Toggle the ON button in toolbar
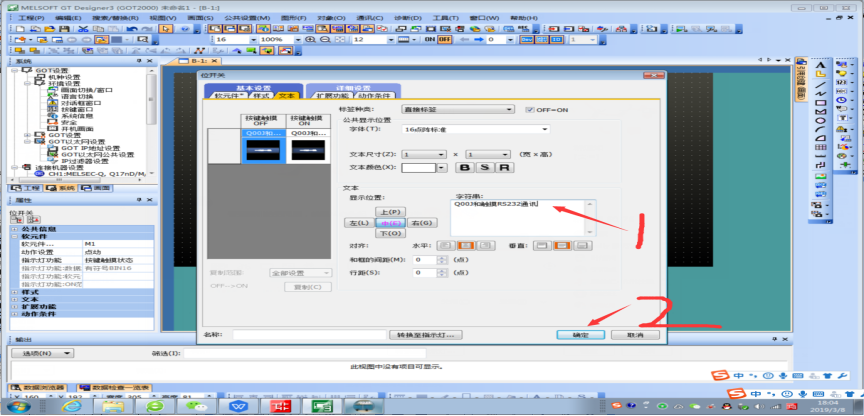864x416 pixels. click(430, 40)
